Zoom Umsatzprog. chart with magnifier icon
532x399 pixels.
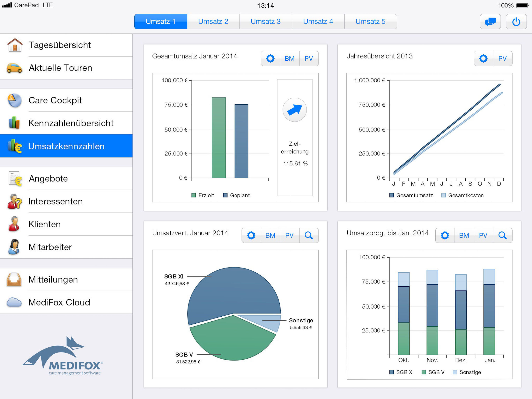click(502, 235)
